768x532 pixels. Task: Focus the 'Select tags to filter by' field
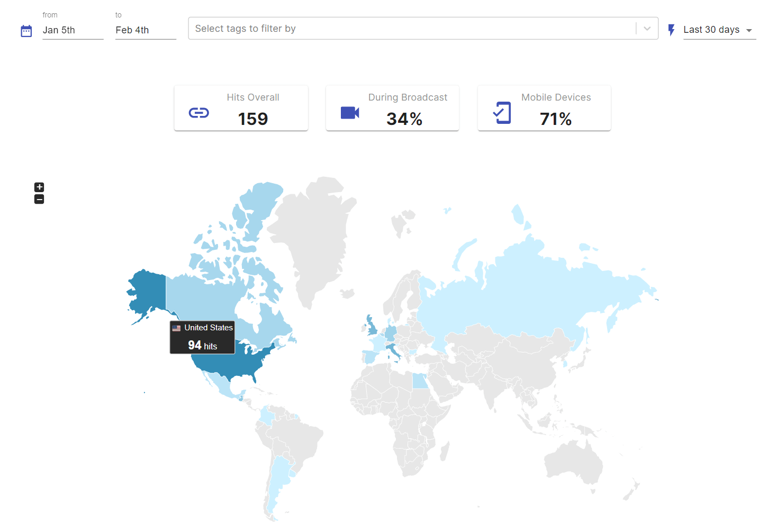click(412, 29)
